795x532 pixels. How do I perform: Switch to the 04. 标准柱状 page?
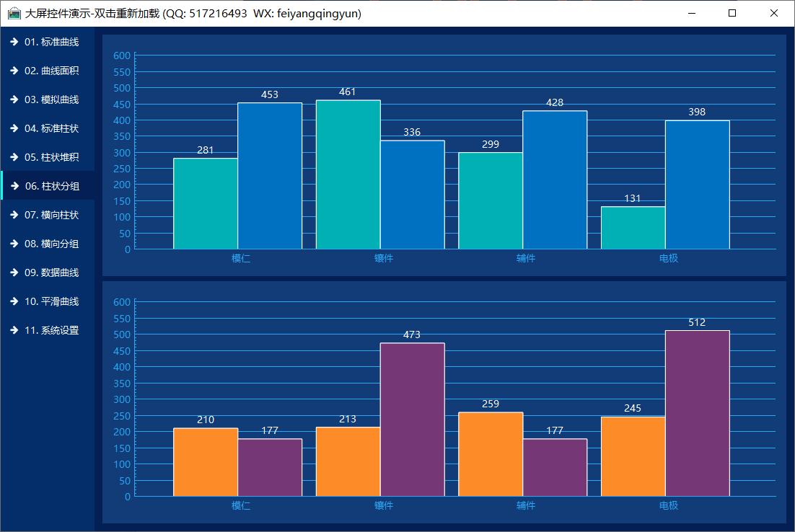tap(51, 128)
